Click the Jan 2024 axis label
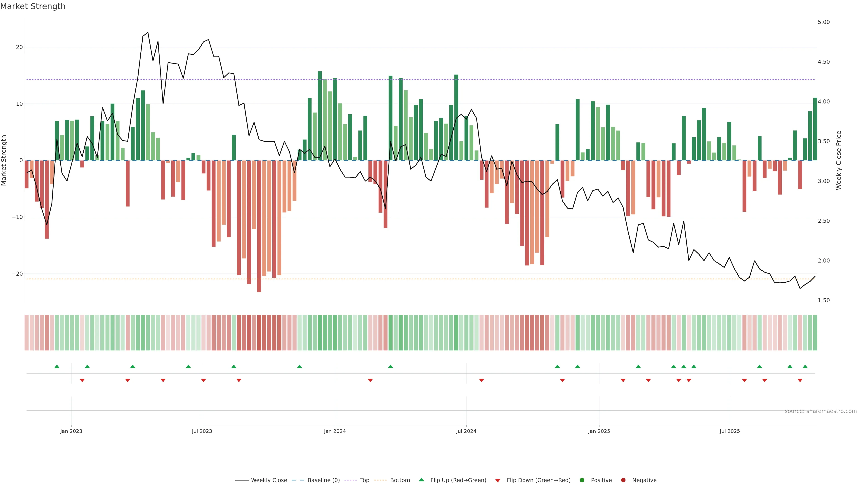The width and height of the screenshot is (868, 488). (335, 431)
